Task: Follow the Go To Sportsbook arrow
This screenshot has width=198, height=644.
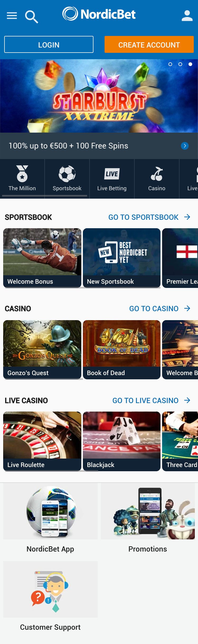Action: (187, 217)
